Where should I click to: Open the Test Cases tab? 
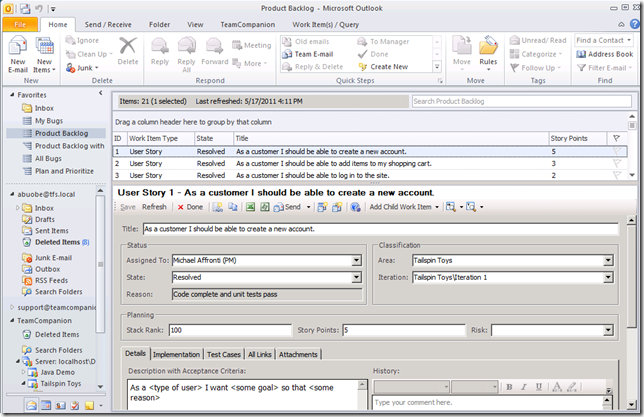pyautogui.click(x=222, y=354)
